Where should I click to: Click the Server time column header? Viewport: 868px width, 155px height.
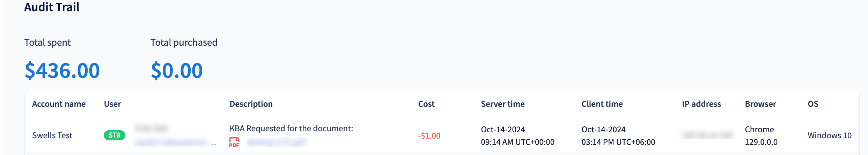pos(503,104)
